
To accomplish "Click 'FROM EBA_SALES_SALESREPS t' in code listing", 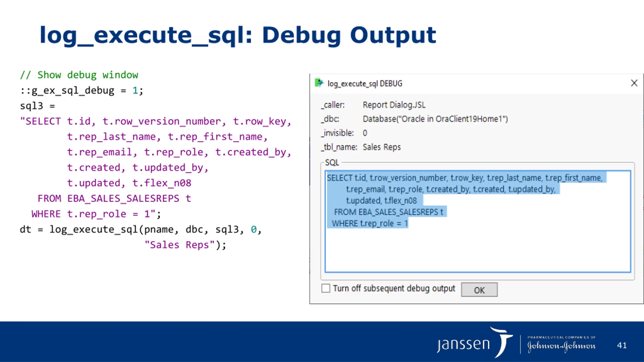I will pyautogui.click(x=114, y=199).
